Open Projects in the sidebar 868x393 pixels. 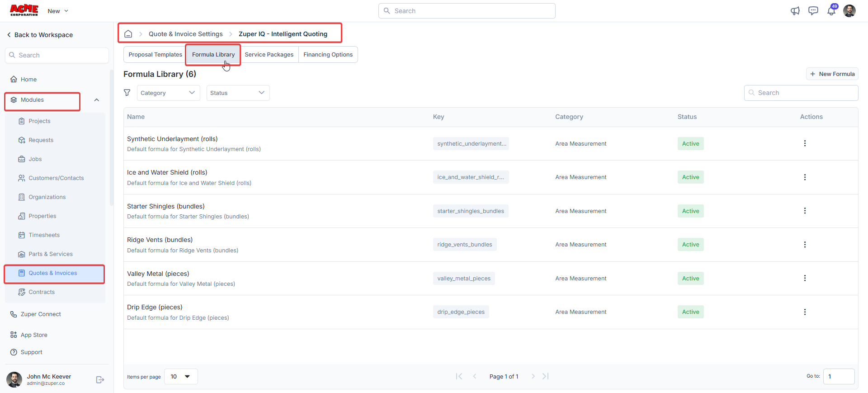pyautogui.click(x=55, y=121)
